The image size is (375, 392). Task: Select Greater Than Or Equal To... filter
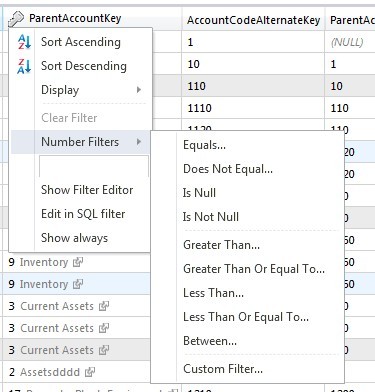pyautogui.click(x=254, y=269)
